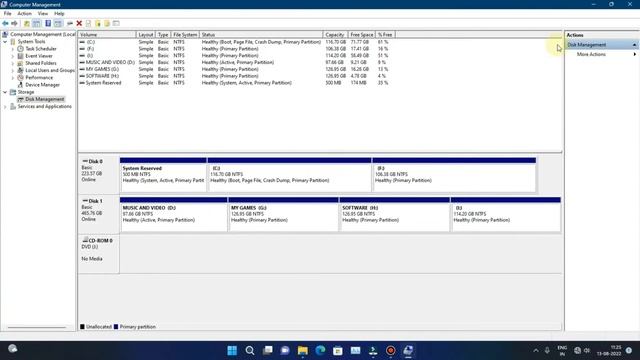Sort by the File System column header
Screen dimensions: 640x360
[185, 35]
